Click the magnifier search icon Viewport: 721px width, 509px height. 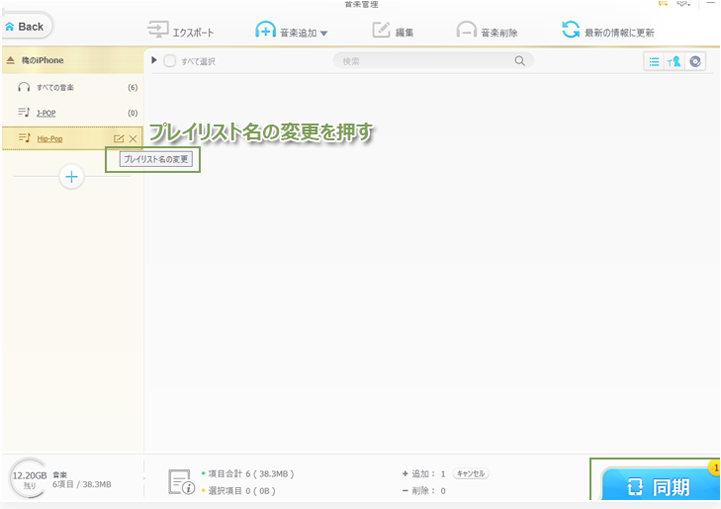pos(519,61)
